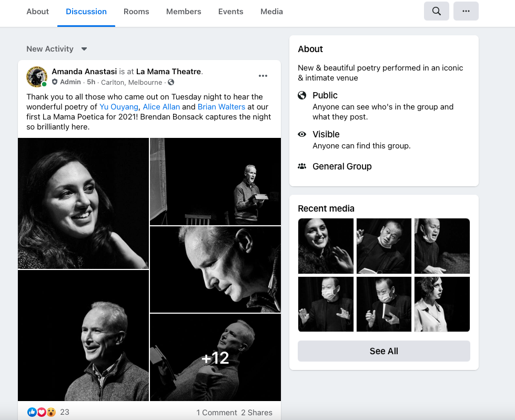
Task: Open the Rooms tab
Action: [x=136, y=12]
